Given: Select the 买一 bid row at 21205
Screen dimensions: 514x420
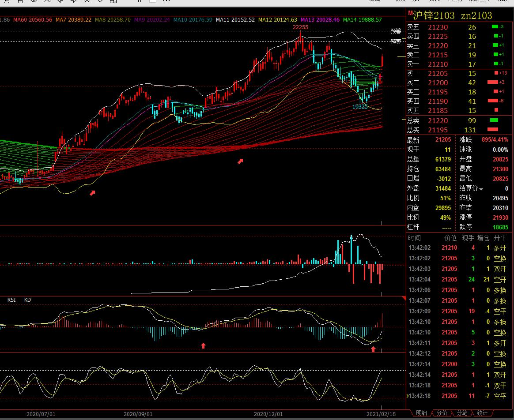Looking at the screenshot, I should [460, 73].
